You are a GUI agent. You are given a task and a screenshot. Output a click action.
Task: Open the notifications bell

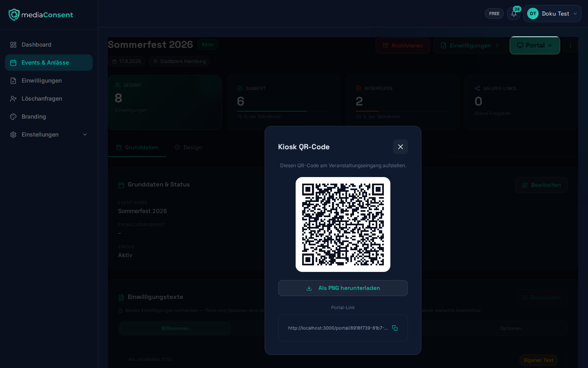click(x=514, y=13)
